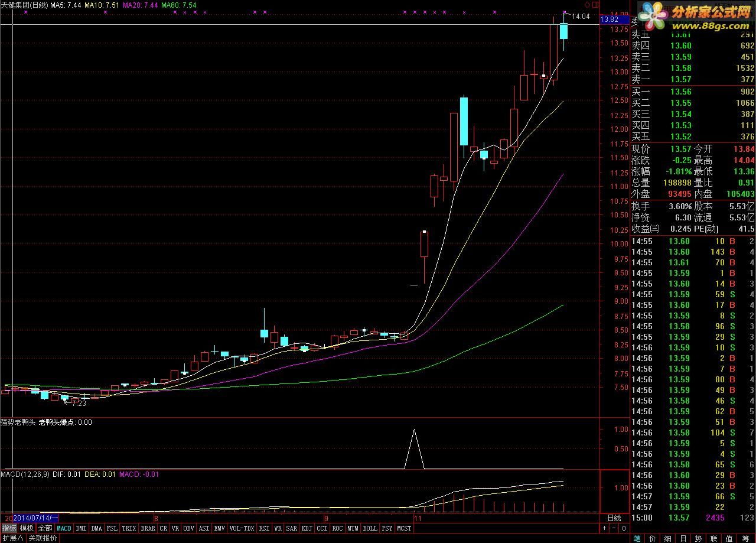Open the 全部 indicators tab
Screen dimensions: 756x543
(x=45, y=528)
